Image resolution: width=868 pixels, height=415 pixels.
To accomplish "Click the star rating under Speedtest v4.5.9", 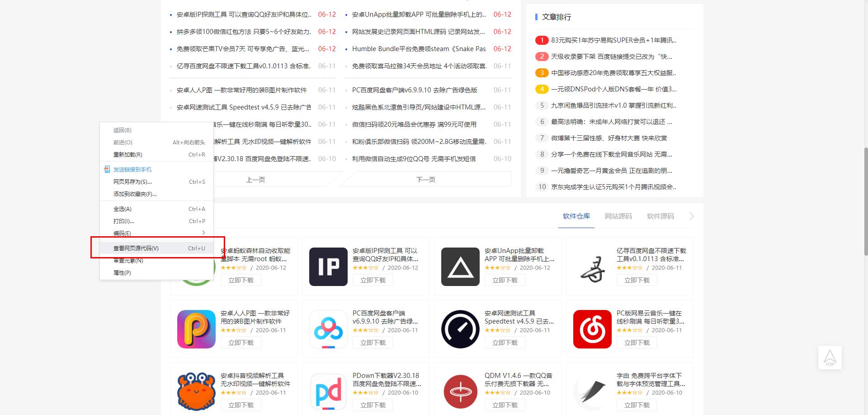I will 497,330.
